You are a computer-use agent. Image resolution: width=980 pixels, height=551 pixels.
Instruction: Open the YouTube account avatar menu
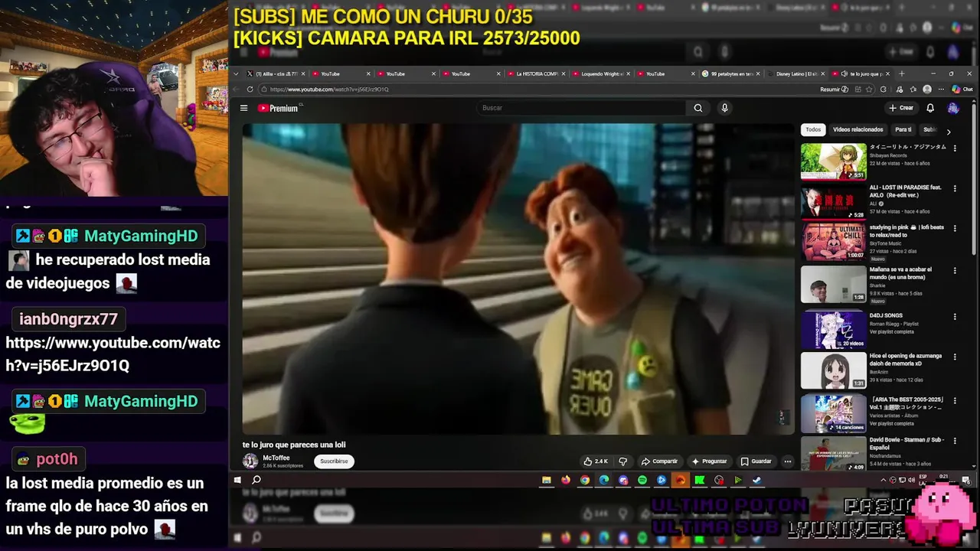[953, 108]
